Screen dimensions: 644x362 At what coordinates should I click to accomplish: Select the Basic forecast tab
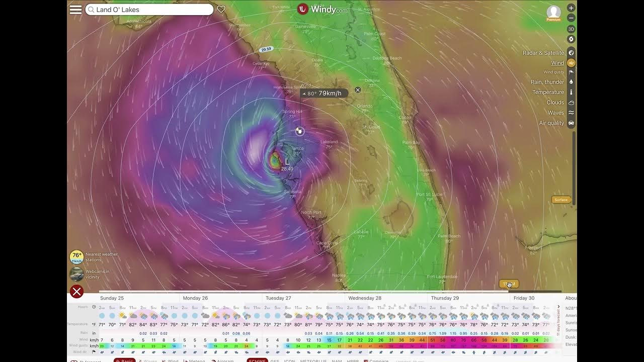point(125,360)
